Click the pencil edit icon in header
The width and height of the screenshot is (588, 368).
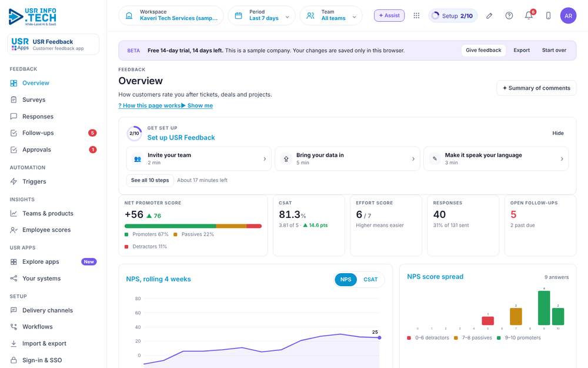coord(489,16)
